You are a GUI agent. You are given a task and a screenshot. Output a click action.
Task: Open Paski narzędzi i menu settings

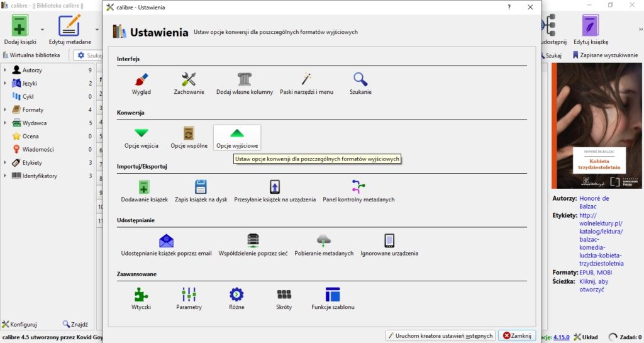pos(307,84)
